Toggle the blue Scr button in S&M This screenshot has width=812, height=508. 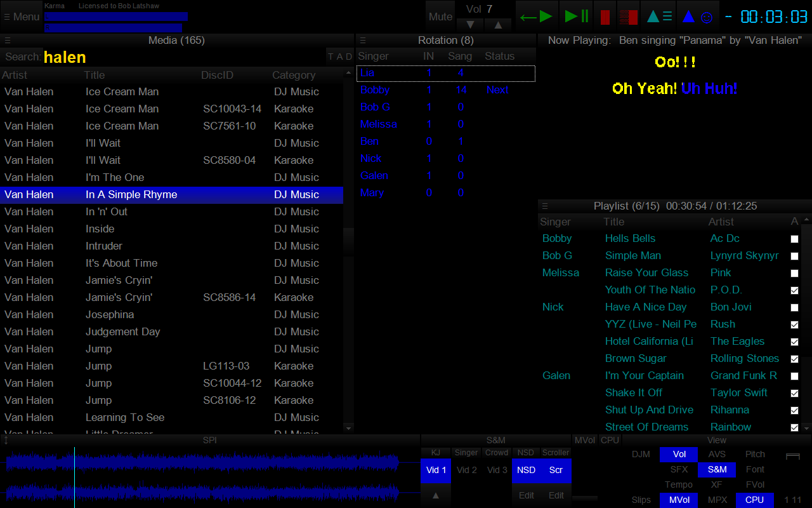[x=556, y=471]
